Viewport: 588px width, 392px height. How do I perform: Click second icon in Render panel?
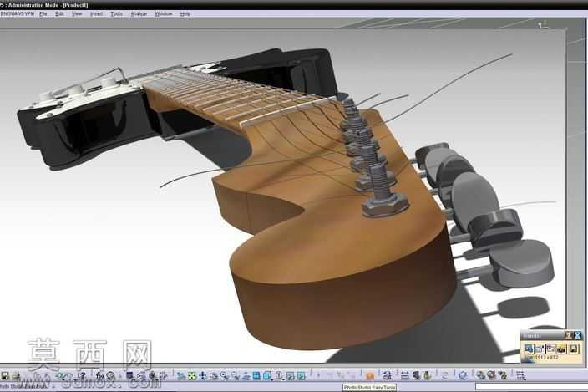point(540,349)
